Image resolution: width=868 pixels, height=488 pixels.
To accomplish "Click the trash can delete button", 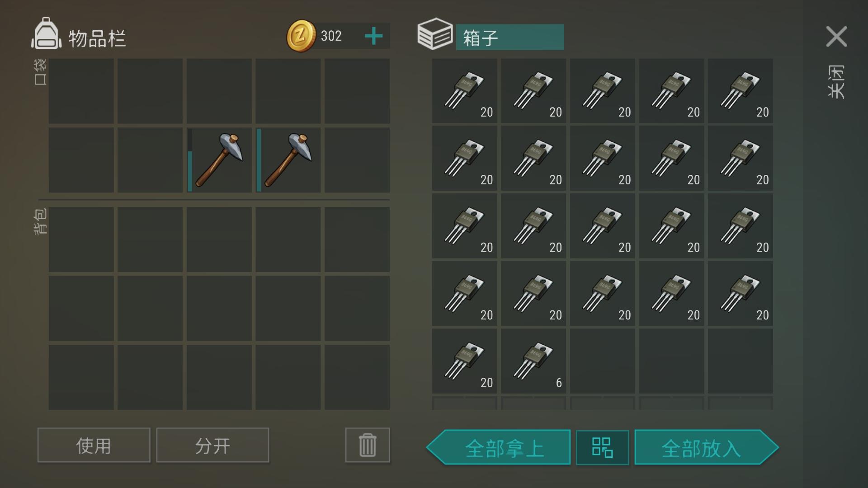I will (368, 445).
